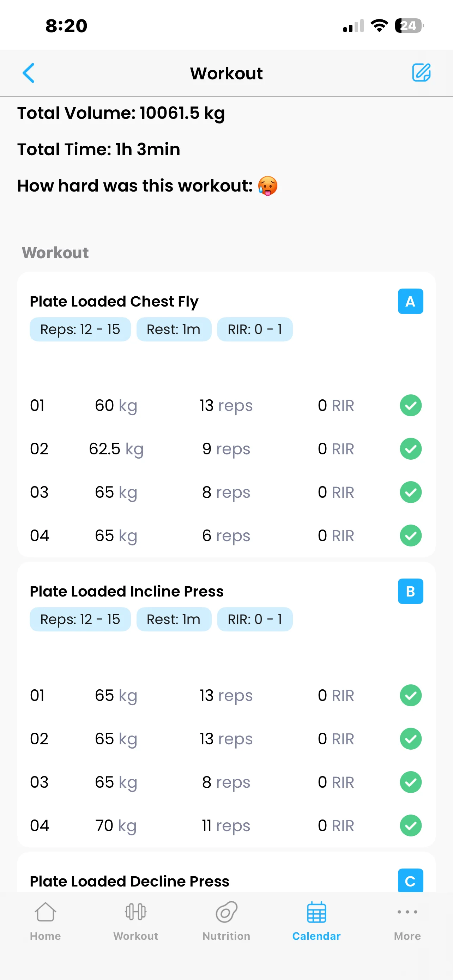Tap the Reps: 12 - 15 chip under Chest Fly
The image size is (453, 980).
tap(80, 329)
